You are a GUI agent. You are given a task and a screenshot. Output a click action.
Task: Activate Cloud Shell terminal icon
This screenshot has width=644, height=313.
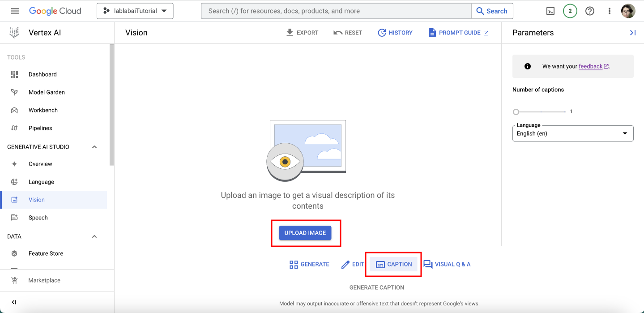point(550,11)
